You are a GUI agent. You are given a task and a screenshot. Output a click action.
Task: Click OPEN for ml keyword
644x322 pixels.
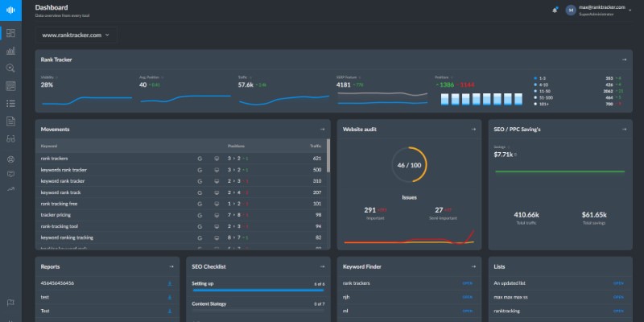(468, 312)
